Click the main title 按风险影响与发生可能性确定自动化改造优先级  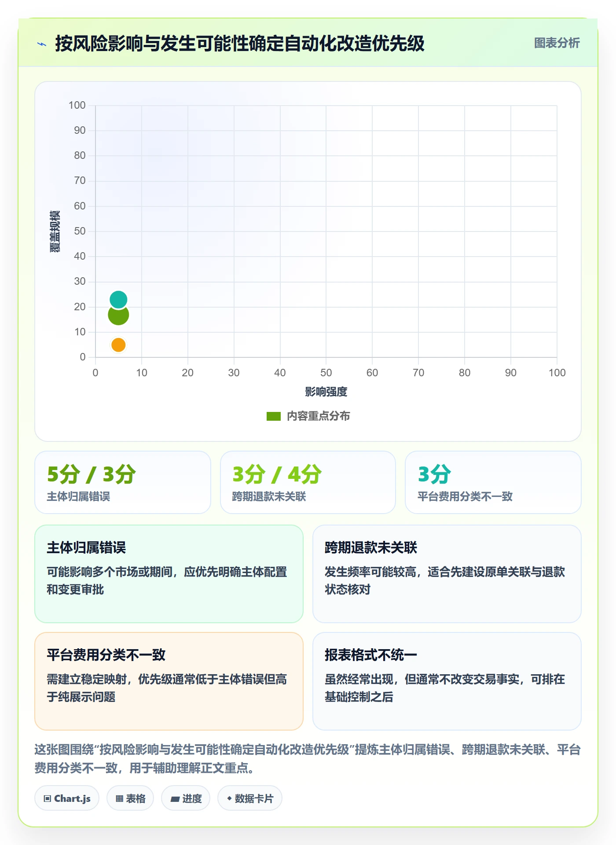[x=240, y=44]
